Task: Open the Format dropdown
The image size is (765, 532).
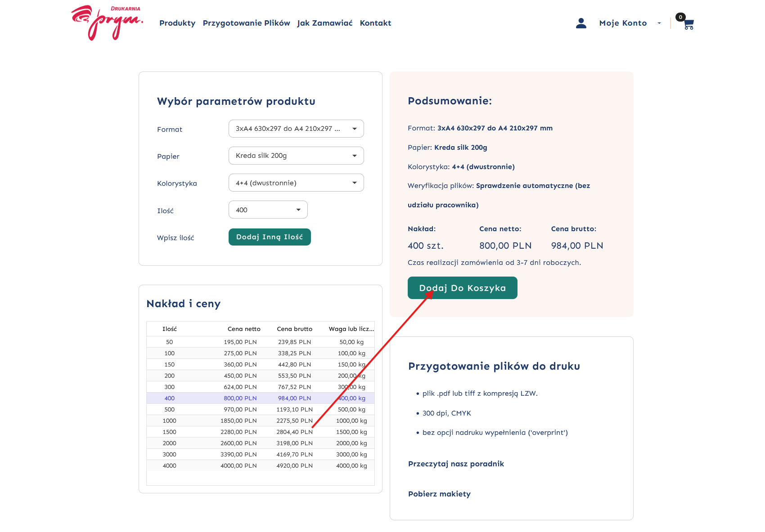Action: point(296,129)
